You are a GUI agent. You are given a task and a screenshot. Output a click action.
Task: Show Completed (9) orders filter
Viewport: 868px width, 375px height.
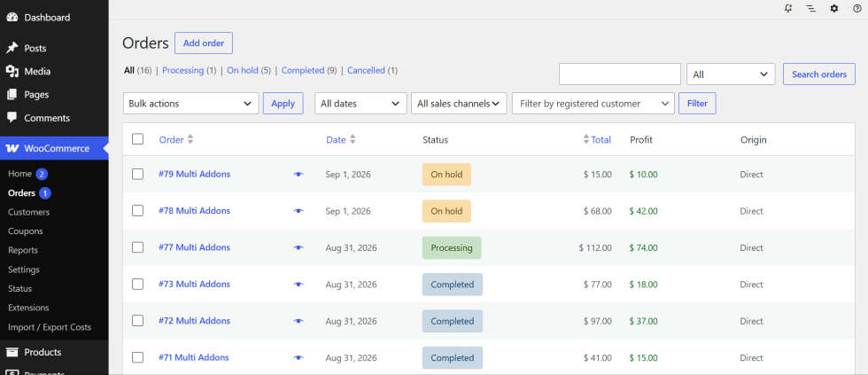pyautogui.click(x=309, y=70)
